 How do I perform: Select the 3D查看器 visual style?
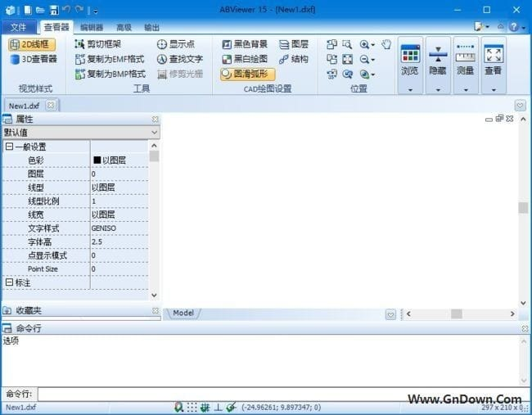(x=34, y=59)
